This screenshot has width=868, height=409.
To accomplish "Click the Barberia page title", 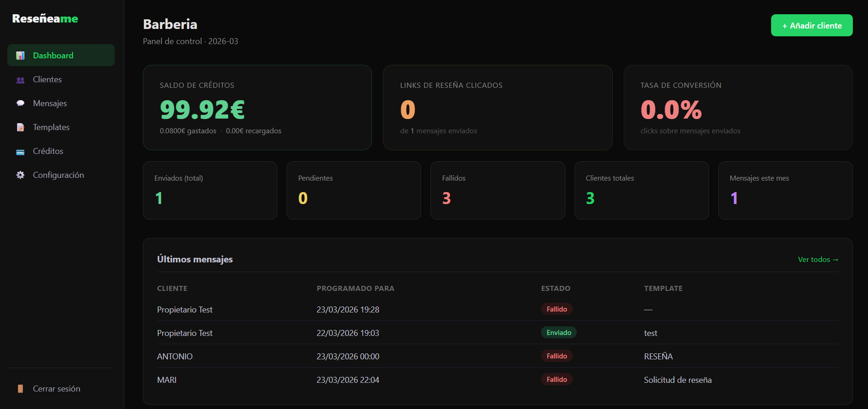I will [170, 24].
